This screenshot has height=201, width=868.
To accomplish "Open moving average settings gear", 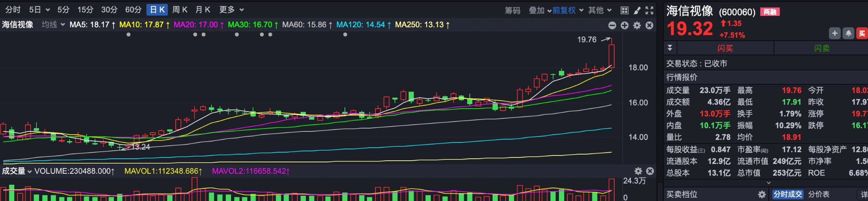I will pos(637,25).
